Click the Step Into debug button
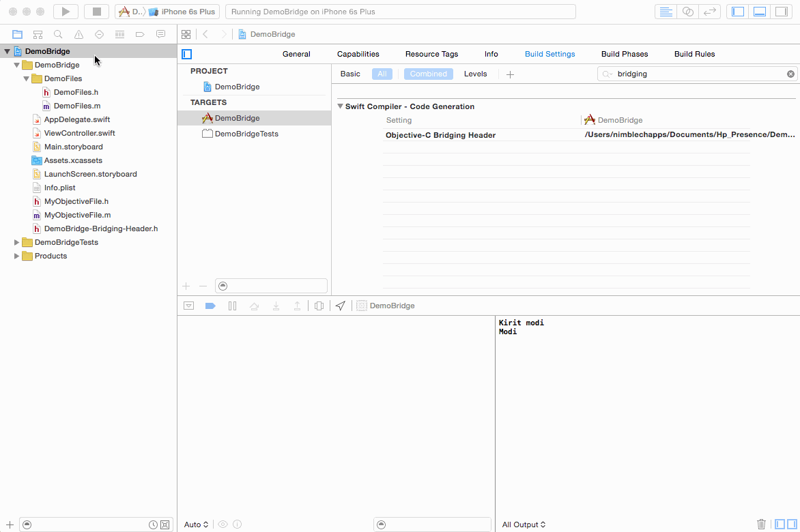This screenshot has height=532, width=800. point(276,306)
